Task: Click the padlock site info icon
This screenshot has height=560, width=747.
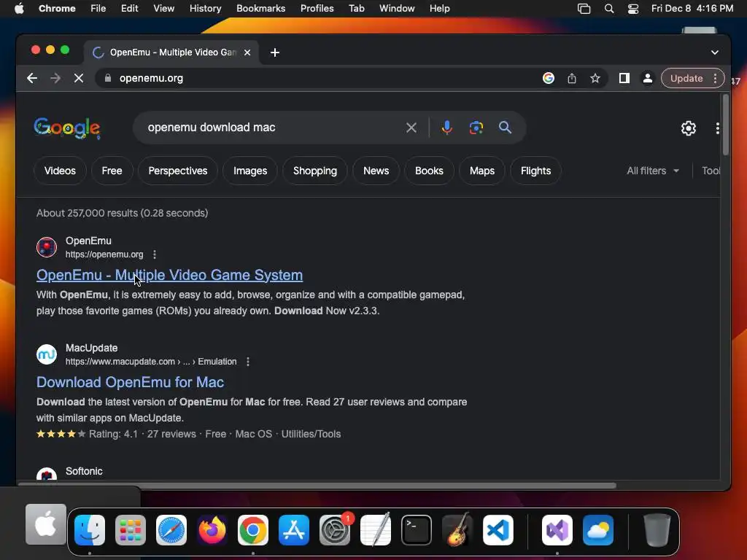Action: pyautogui.click(x=108, y=78)
